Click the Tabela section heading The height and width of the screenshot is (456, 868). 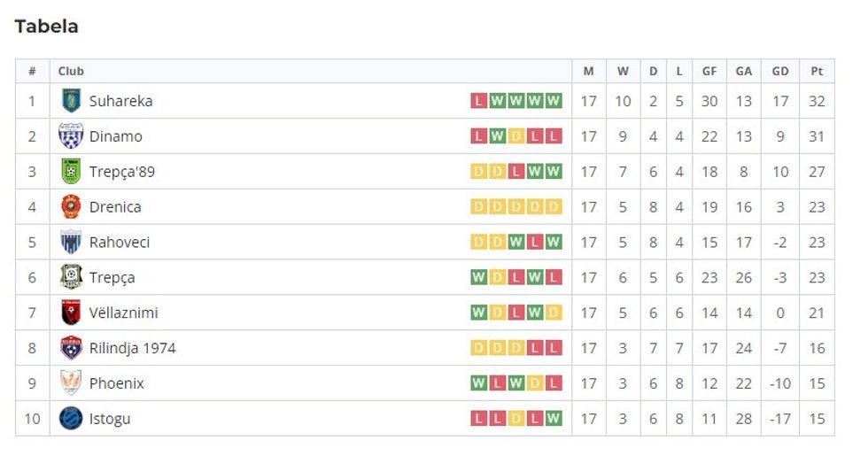tap(46, 27)
